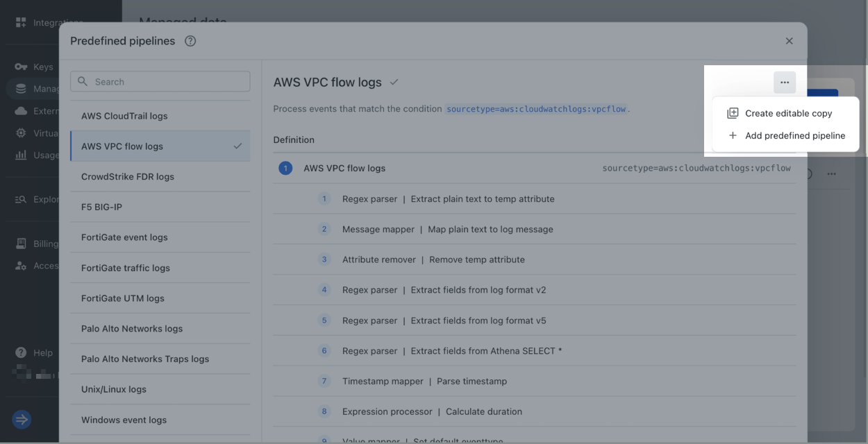This screenshot has height=444, width=868.
Task: Select Add predefined pipeline menu option
Action: point(786,135)
